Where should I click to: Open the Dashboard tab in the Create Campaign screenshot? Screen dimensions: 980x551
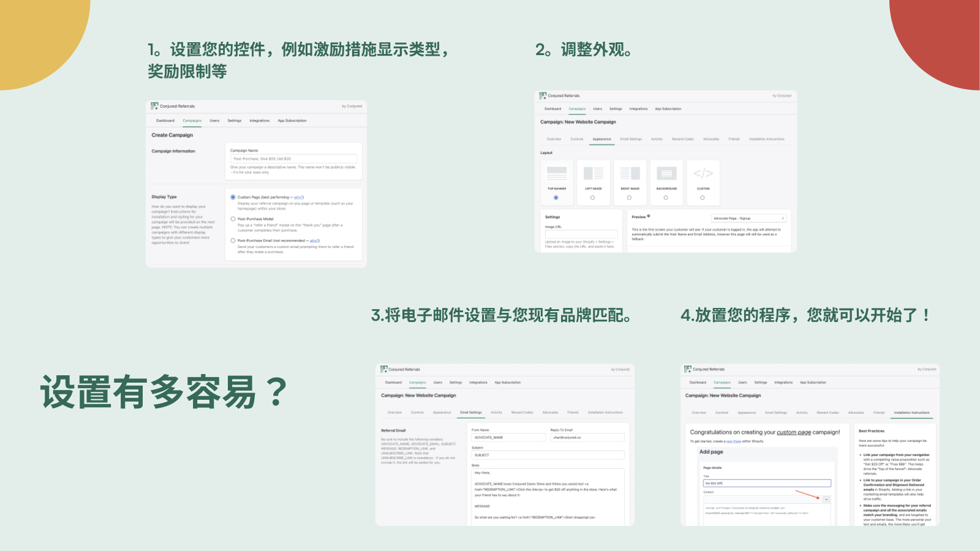(165, 121)
